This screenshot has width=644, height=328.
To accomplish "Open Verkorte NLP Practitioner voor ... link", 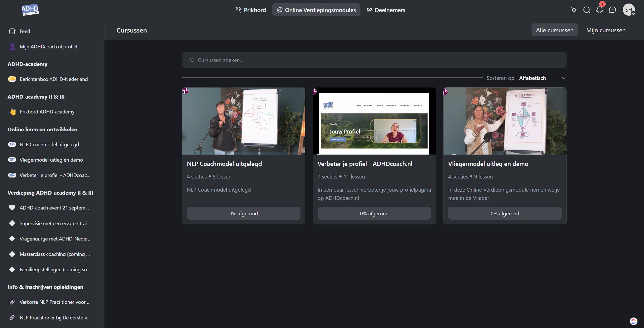I will coord(55,302).
